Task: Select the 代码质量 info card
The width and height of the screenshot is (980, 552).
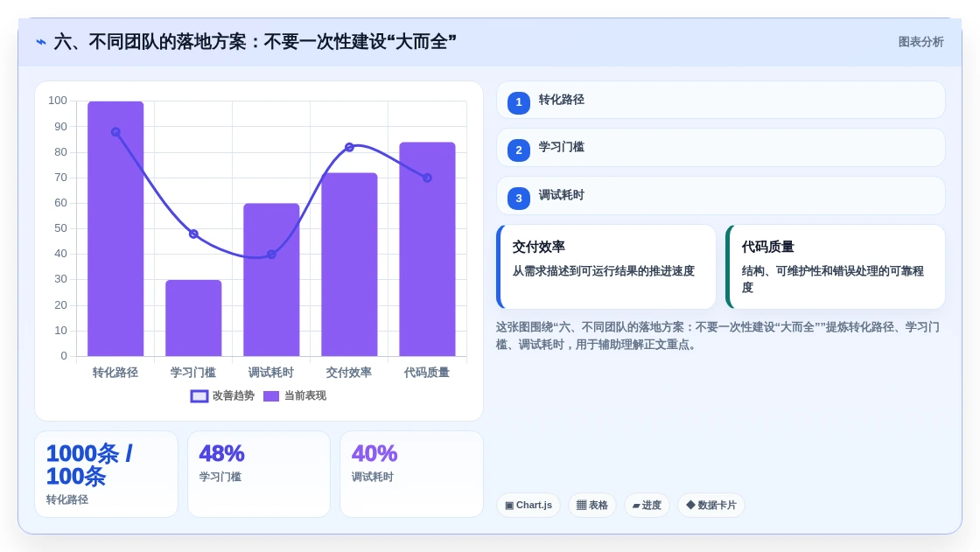Action: pos(836,267)
